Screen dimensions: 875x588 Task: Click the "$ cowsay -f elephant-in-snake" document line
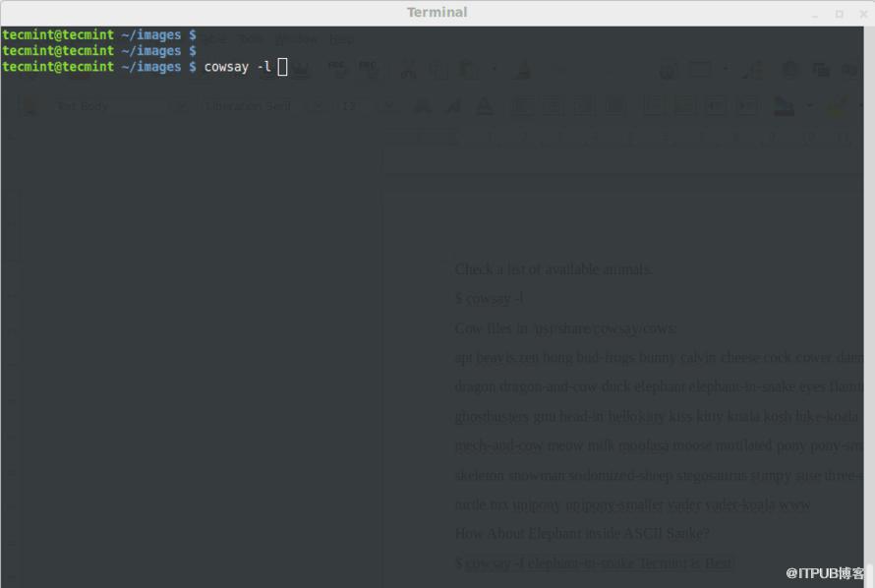594,562
